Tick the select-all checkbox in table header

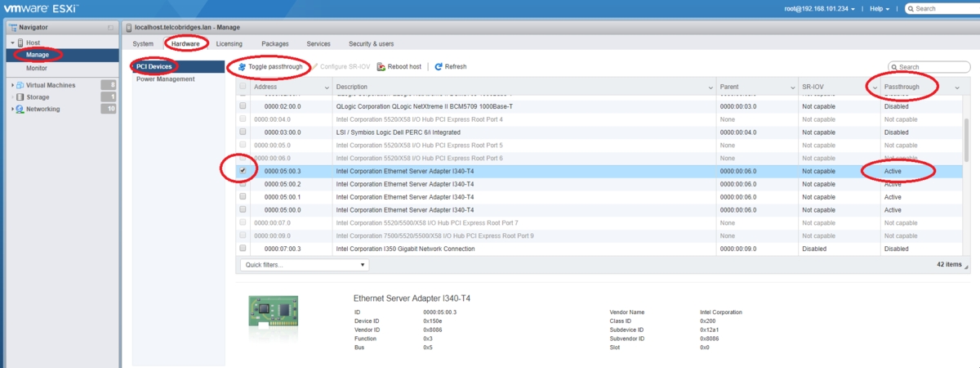point(243,87)
